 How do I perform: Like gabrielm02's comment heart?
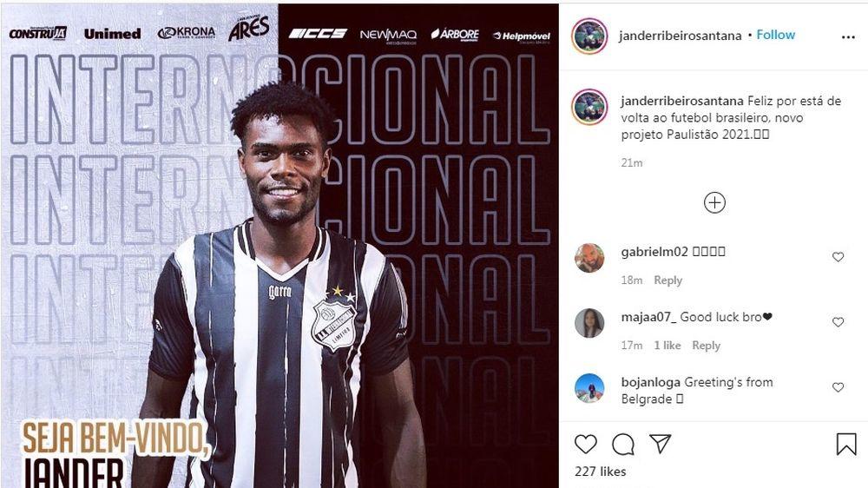pos(838,257)
